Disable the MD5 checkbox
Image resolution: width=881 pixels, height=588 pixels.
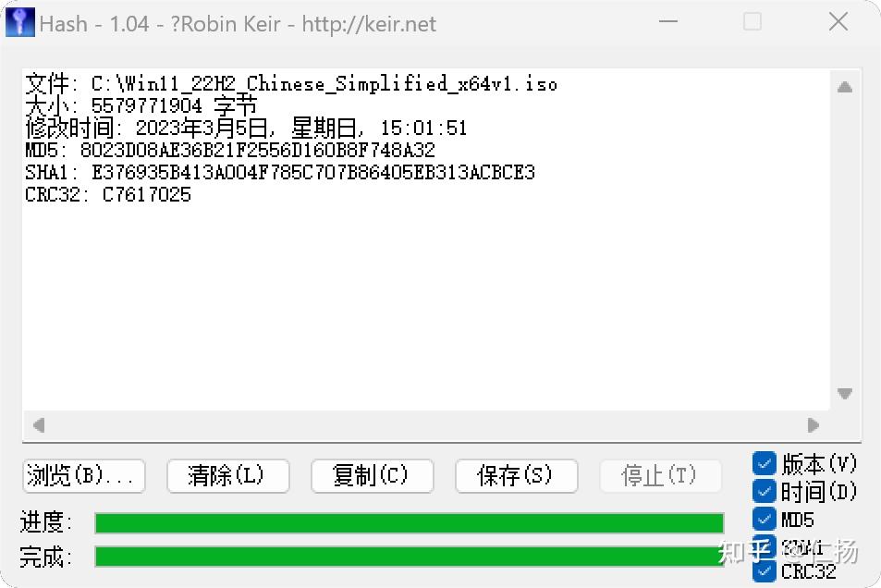(765, 519)
